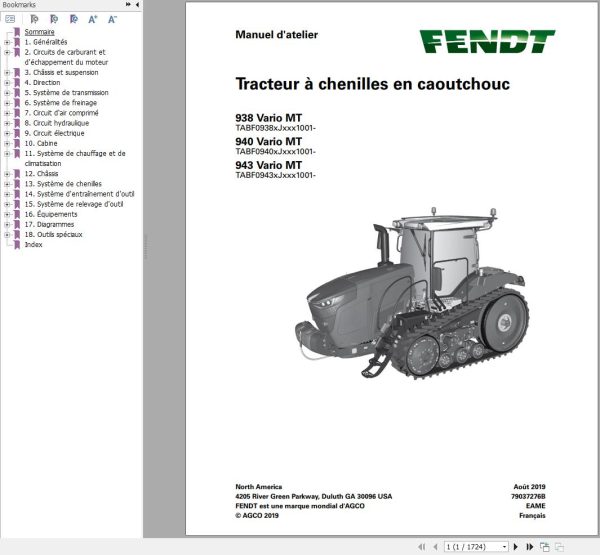Expand 2. Circuits de carburant bookmark
The height and width of the screenshot is (555, 600).
point(7,52)
